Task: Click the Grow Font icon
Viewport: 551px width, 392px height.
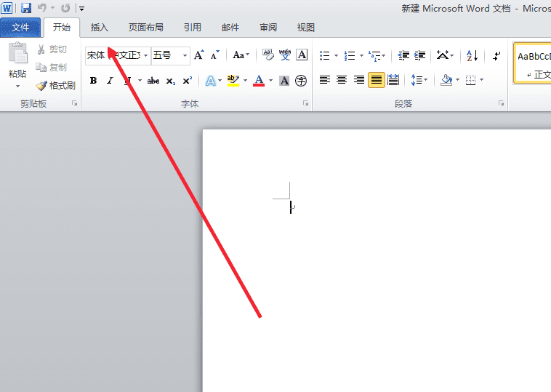Action: click(x=199, y=55)
